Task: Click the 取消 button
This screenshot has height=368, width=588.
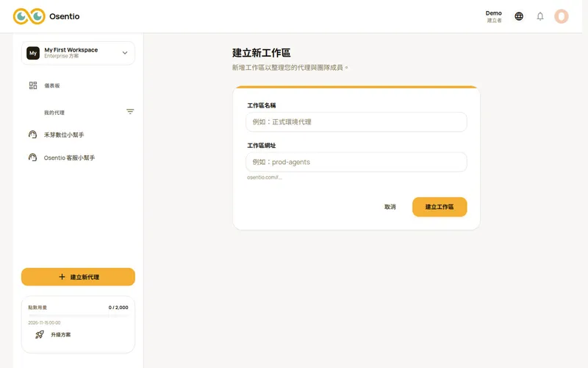Action: click(390, 207)
